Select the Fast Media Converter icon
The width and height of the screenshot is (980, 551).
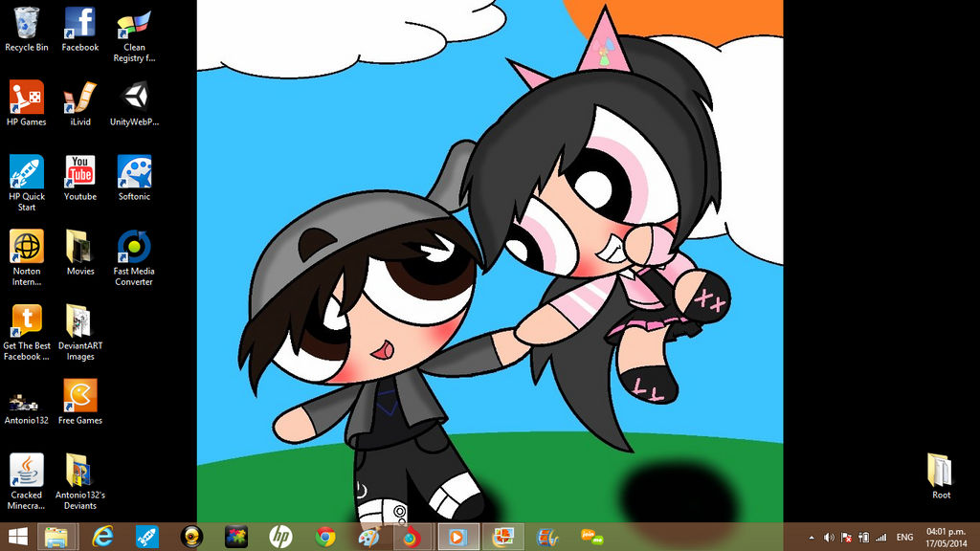[x=134, y=257]
